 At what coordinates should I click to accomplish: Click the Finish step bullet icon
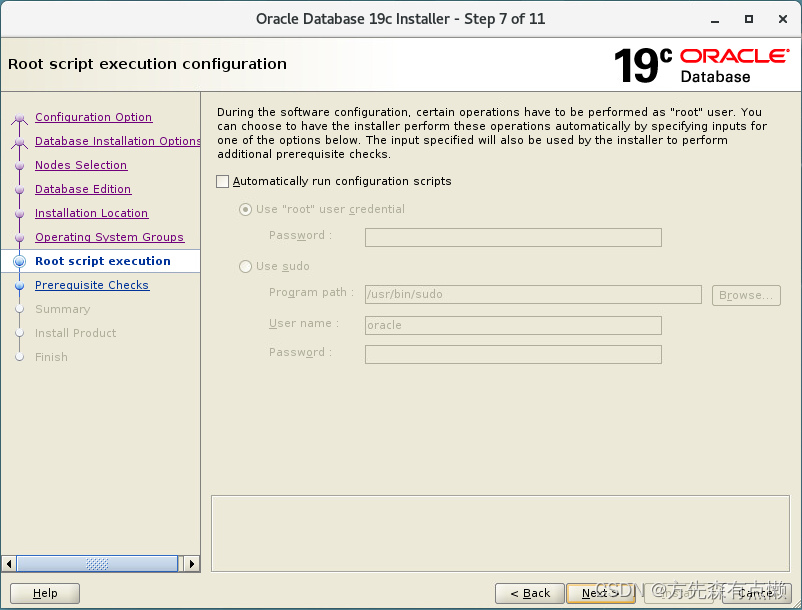tap(19, 357)
